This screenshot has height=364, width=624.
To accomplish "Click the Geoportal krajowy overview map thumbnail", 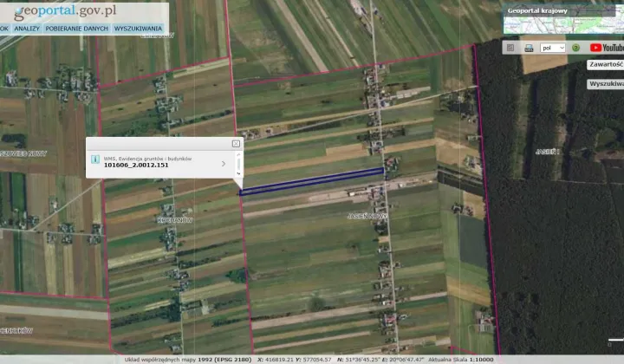I will coord(563,19).
